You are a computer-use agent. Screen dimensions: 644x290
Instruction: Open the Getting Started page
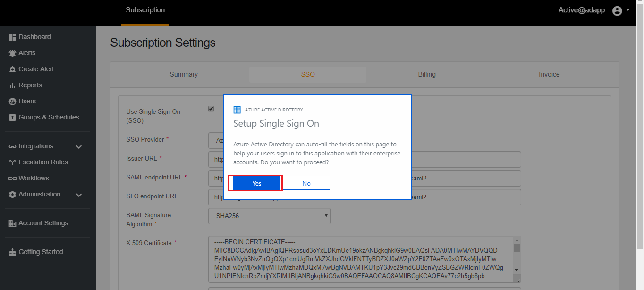[x=41, y=252]
